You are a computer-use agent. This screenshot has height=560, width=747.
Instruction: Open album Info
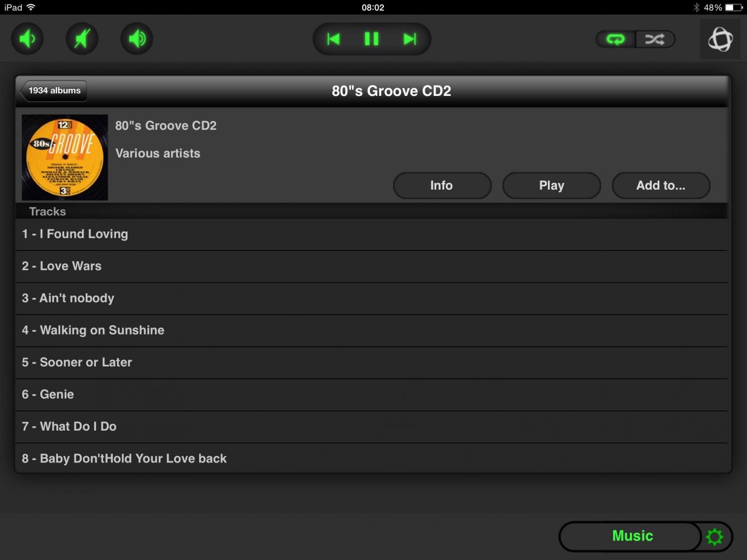click(x=442, y=186)
